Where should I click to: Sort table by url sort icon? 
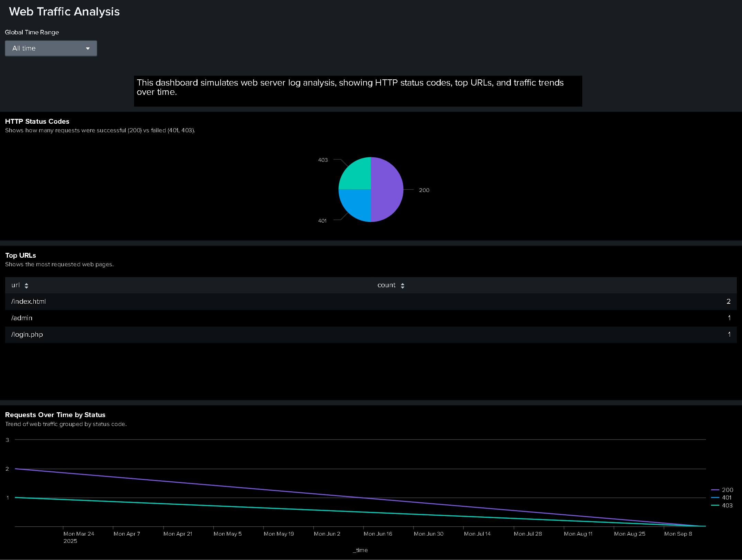pyautogui.click(x=26, y=285)
